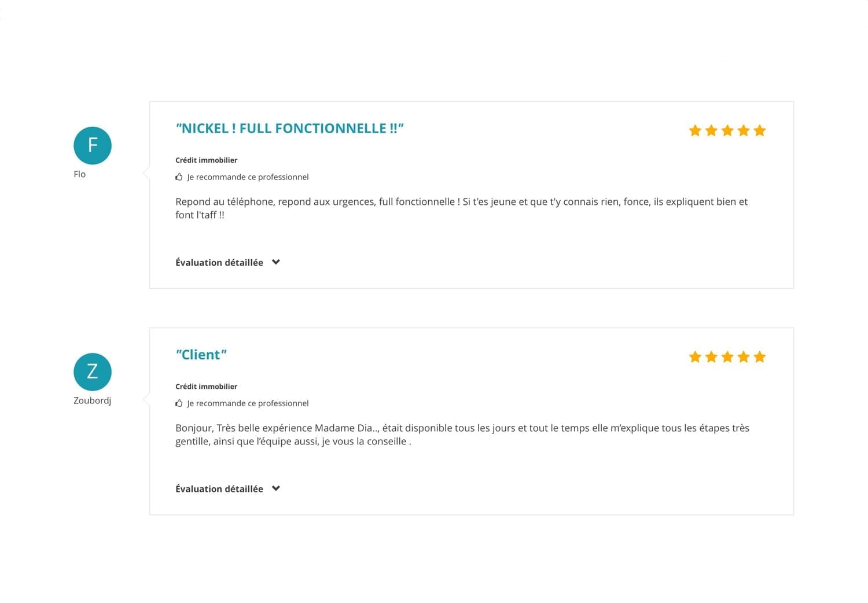Click the first star of Zoubordj's rating
Image resolution: width=868 pixels, height=603 pixels.
click(695, 357)
